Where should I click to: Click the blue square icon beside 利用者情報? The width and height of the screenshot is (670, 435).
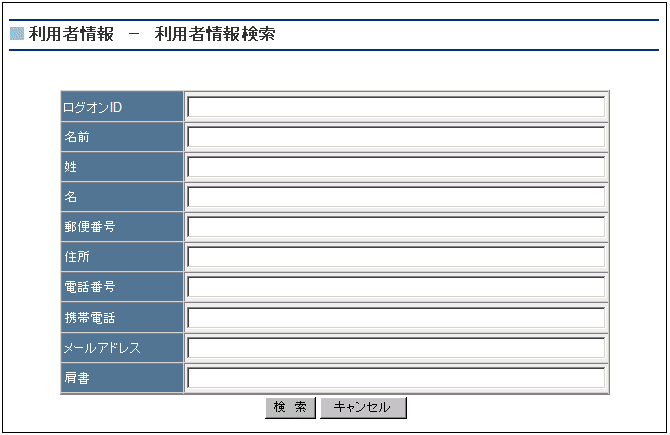[x=16, y=34]
